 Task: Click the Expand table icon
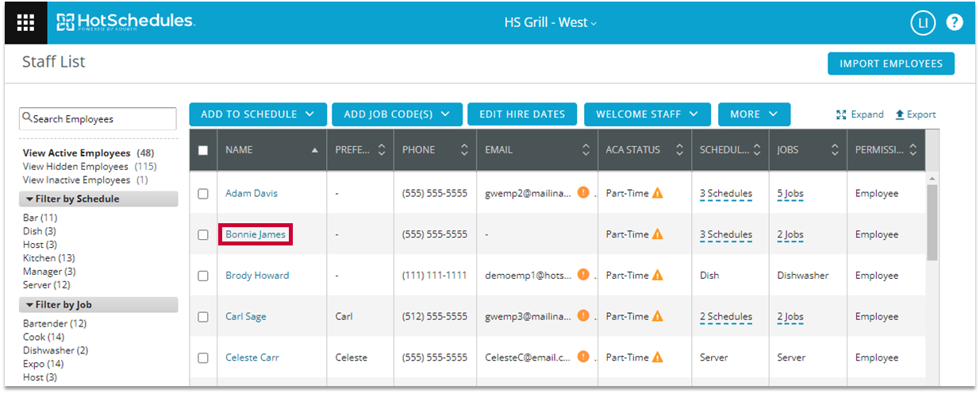coord(842,114)
